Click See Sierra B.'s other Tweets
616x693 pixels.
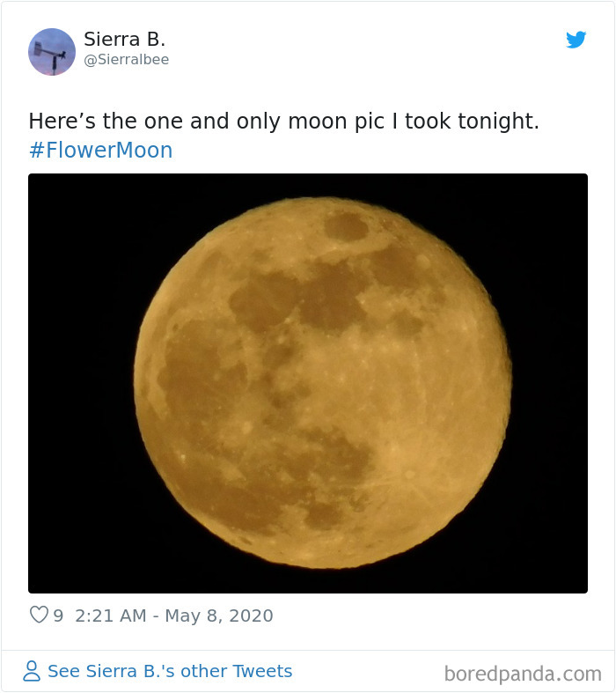[x=170, y=671]
